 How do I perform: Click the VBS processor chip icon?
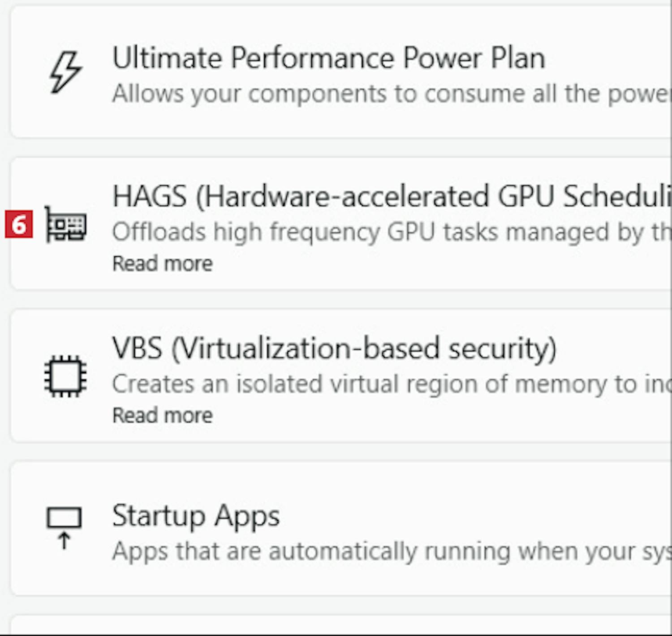click(65, 376)
